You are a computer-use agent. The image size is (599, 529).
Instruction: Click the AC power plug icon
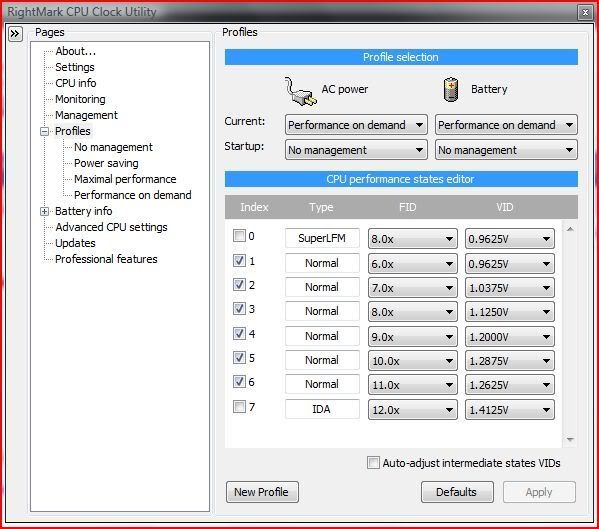tap(301, 91)
